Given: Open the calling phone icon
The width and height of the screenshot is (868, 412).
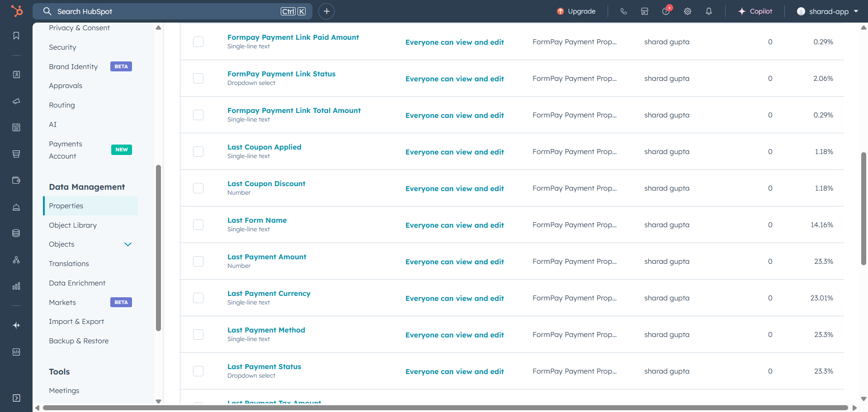Looking at the screenshot, I should click(x=623, y=11).
